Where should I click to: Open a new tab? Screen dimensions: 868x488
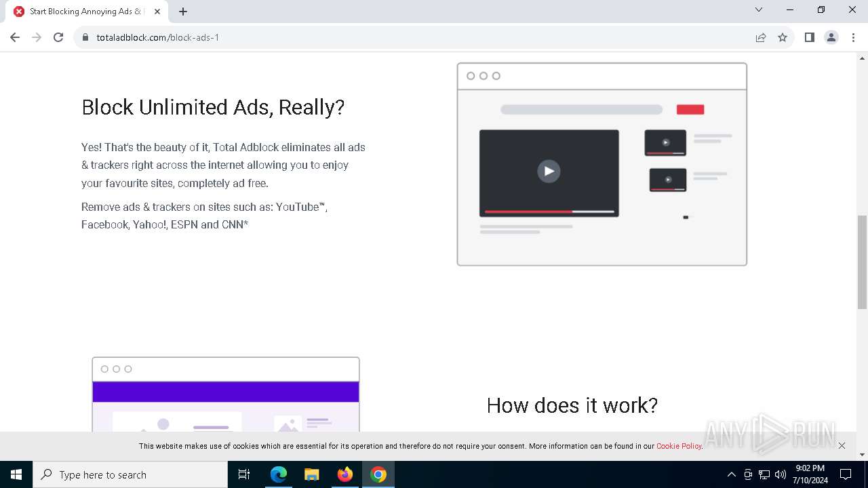coord(183,12)
